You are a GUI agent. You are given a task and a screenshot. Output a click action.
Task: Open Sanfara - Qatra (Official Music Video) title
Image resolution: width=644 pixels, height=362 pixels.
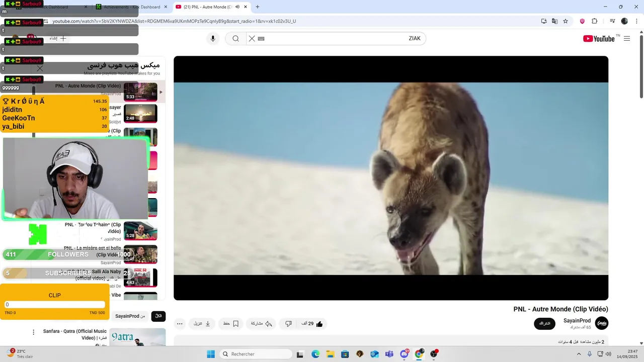tap(75, 334)
